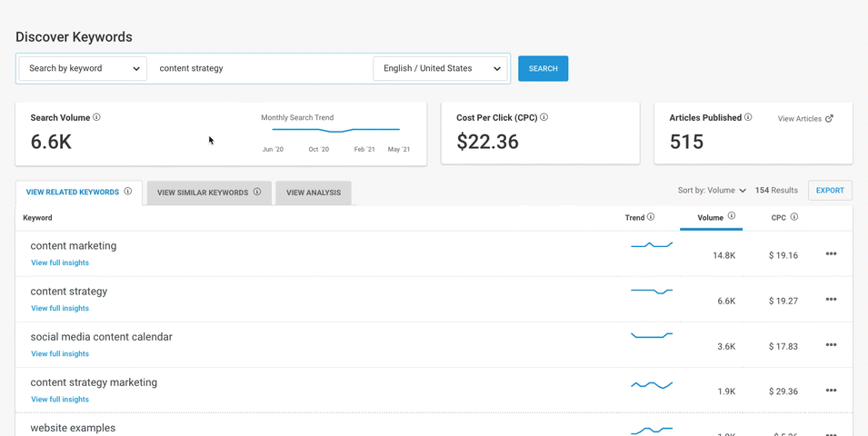Sort by clicking the Volume column header
The width and height of the screenshot is (868, 436).
coord(711,218)
